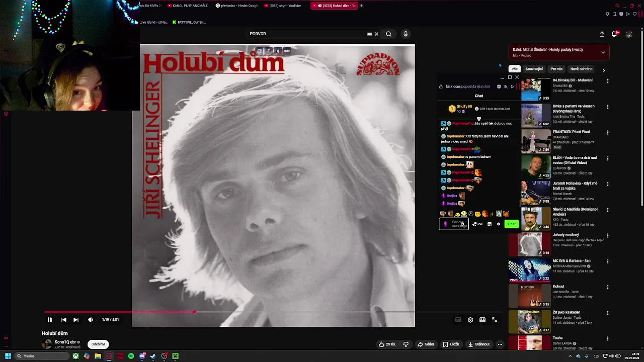644x362 pixels.
Task: Open options for Dívka s perlami ve vlasech
Action: click(x=607, y=107)
